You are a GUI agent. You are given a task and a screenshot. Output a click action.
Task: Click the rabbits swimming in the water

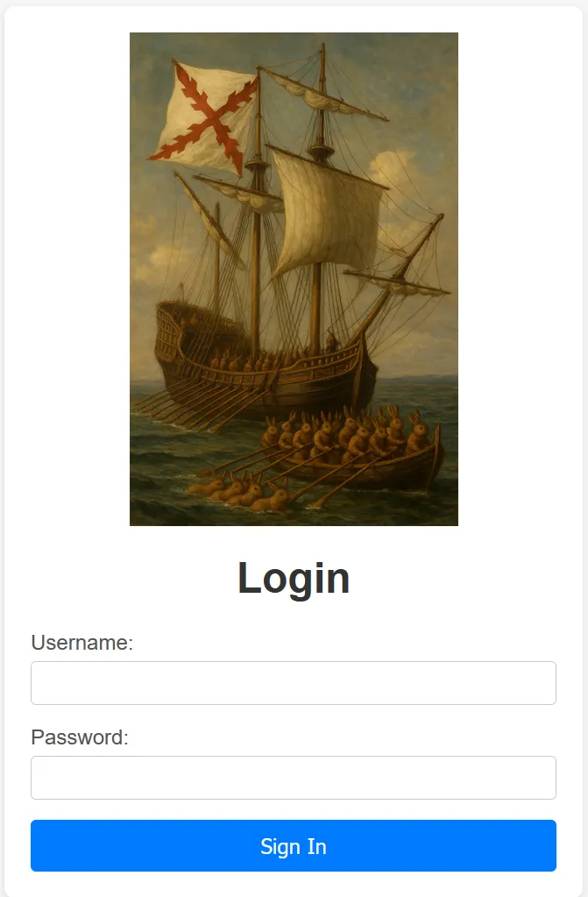point(240,491)
